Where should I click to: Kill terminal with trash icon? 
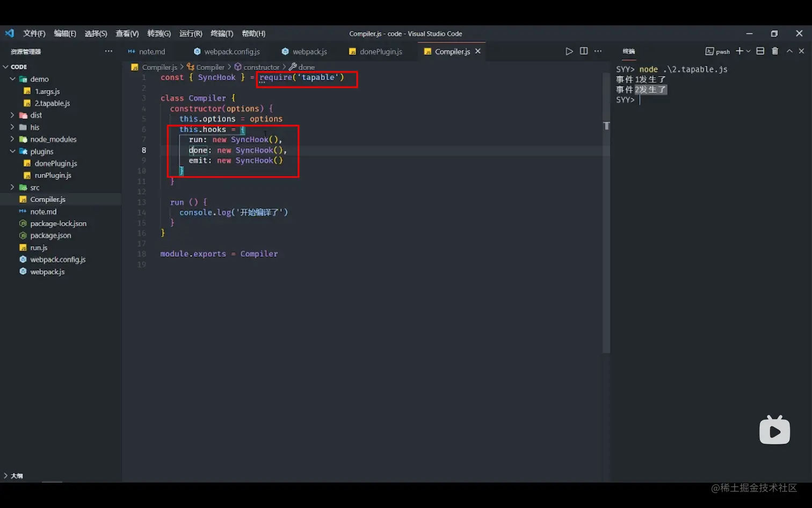775,51
